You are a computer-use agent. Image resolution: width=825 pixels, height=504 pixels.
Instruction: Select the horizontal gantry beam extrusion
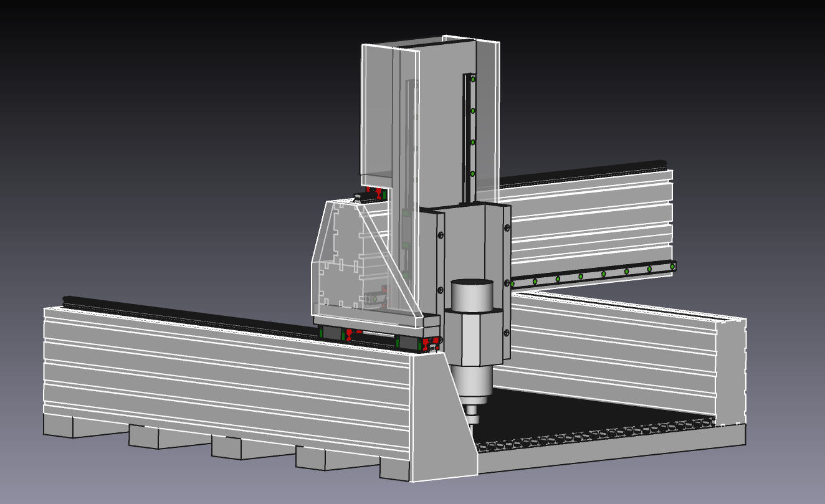coord(592,212)
